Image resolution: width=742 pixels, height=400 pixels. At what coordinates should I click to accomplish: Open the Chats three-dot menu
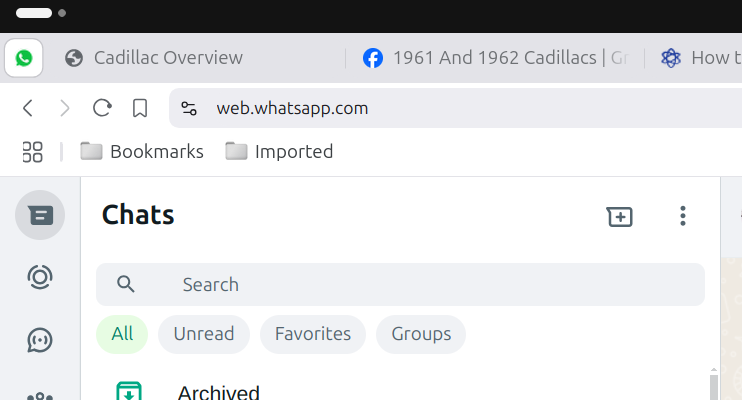coord(683,216)
